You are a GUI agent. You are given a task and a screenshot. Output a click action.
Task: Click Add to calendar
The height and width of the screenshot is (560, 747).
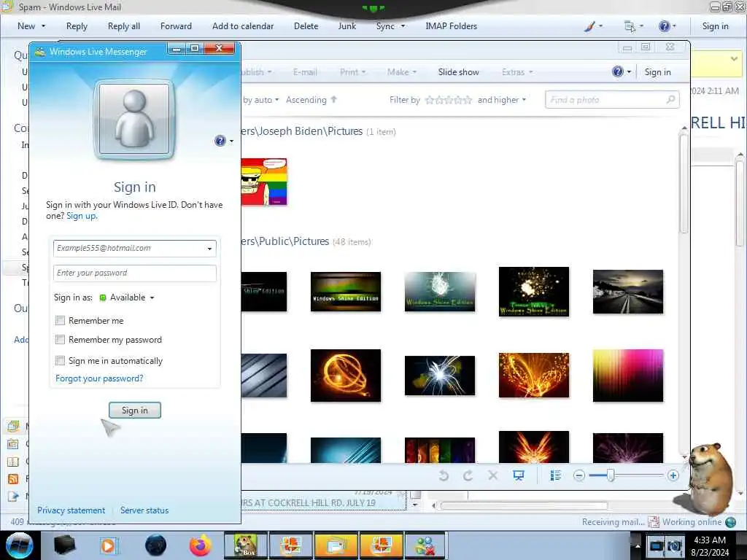click(243, 26)
